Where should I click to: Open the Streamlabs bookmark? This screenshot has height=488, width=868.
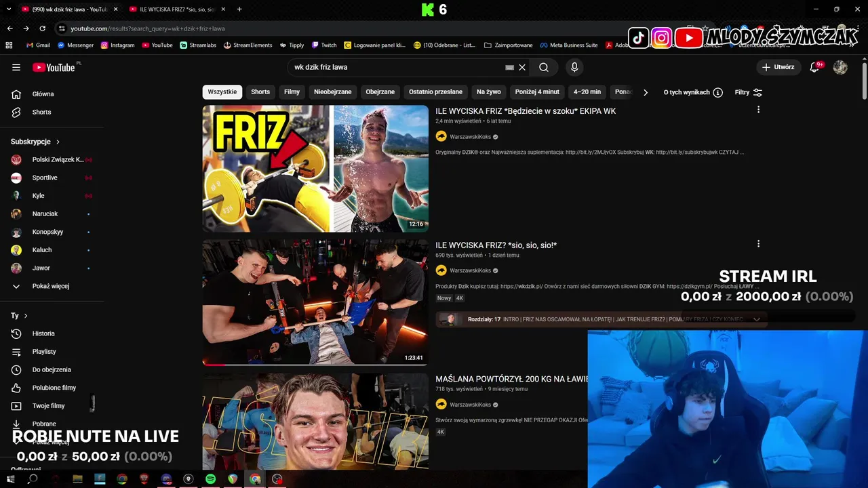[x=198, y=45]
